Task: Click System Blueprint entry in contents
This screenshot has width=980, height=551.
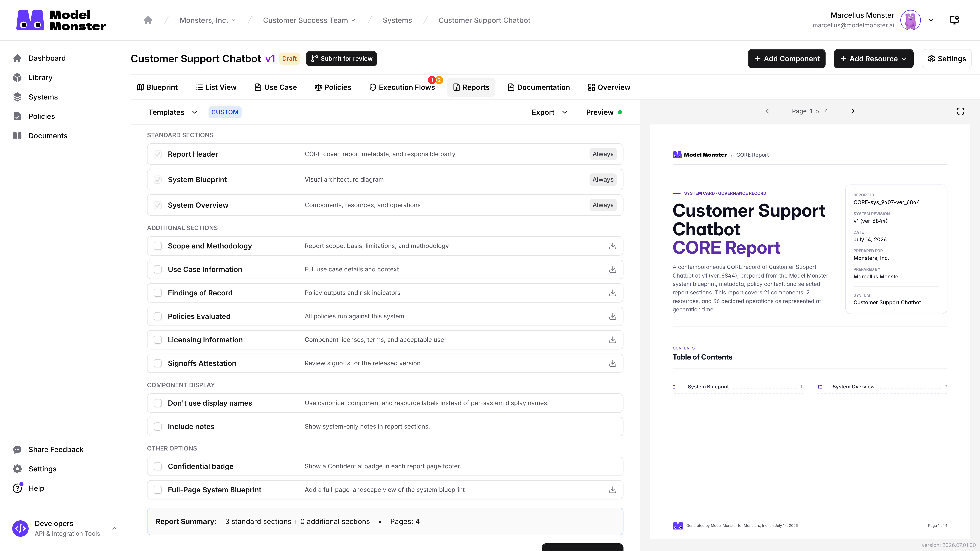Action: pos(738,387)
